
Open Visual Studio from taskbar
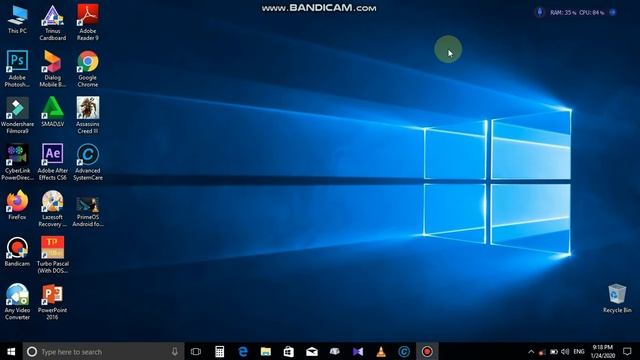coord(358,351)
